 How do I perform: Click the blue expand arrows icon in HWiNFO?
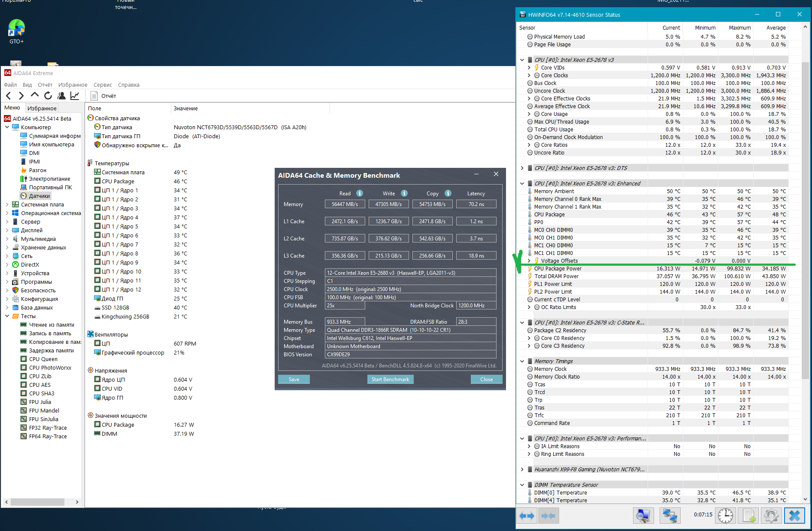pos(527,516)
